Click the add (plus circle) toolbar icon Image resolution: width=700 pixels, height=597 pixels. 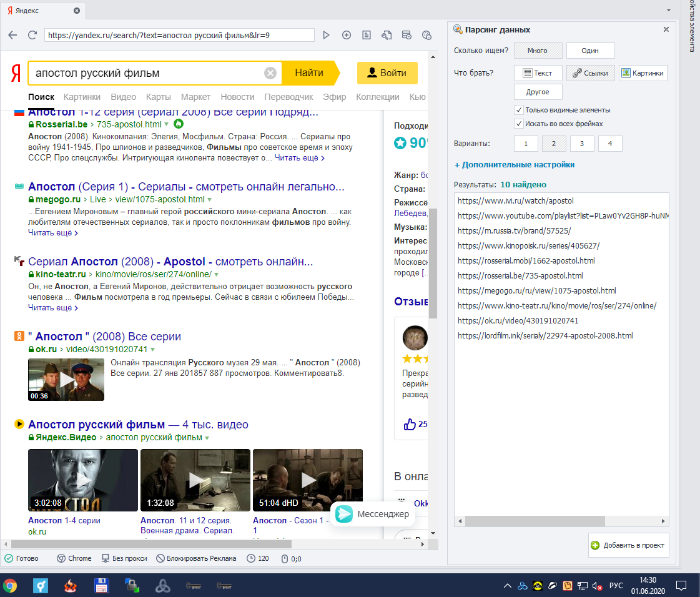point(347,35)
